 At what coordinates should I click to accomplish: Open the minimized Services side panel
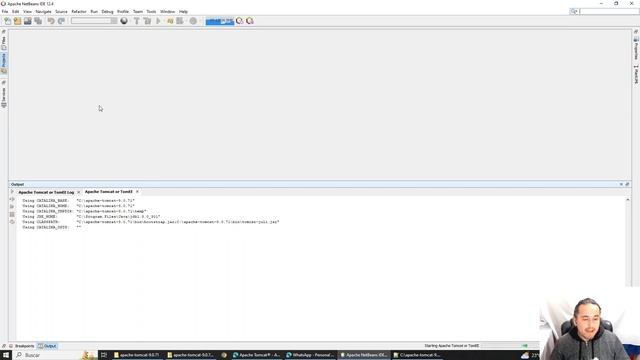(4, 98)
